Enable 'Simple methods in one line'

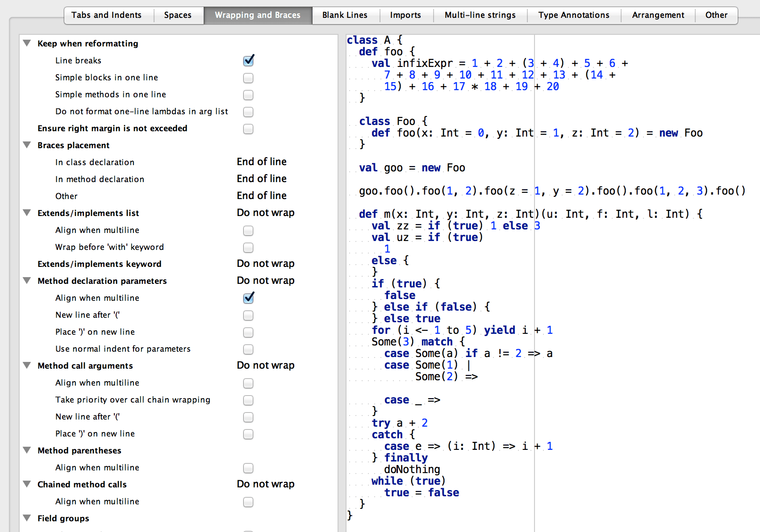click(248, 95)
